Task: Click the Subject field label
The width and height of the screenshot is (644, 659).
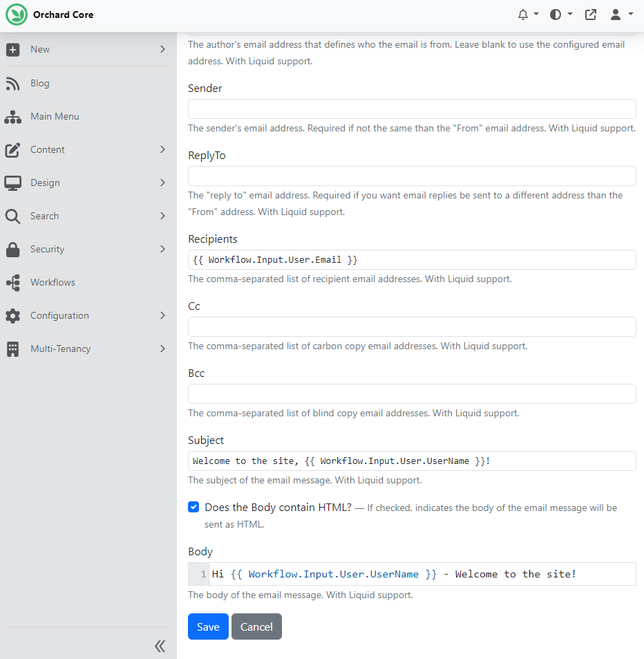Action: [206, 440]
